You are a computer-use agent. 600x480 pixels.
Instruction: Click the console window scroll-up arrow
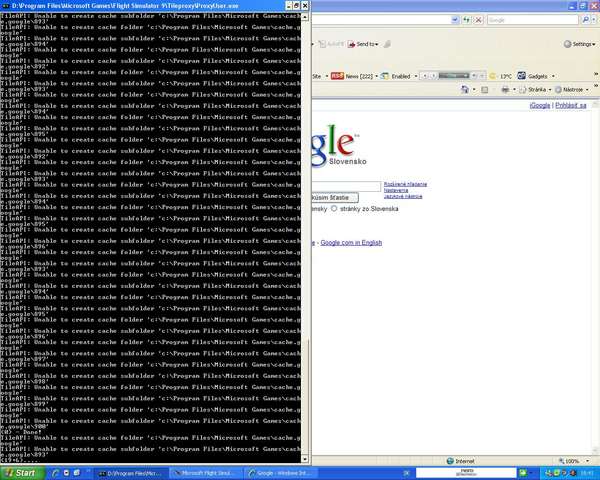[305, 17]
